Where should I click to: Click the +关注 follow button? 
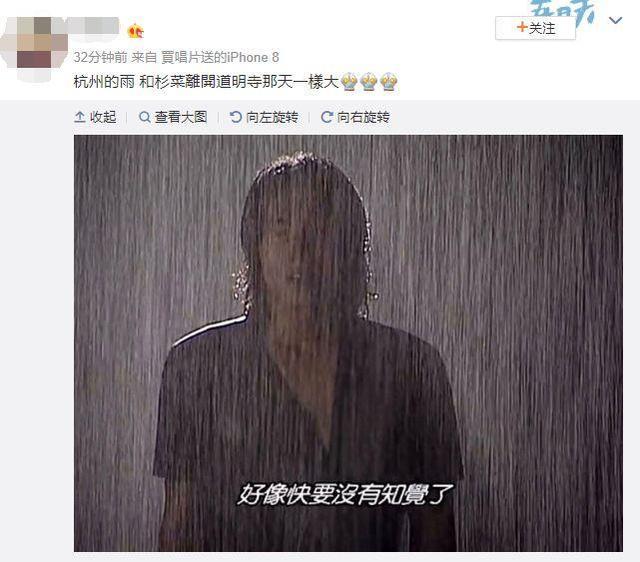535,28
